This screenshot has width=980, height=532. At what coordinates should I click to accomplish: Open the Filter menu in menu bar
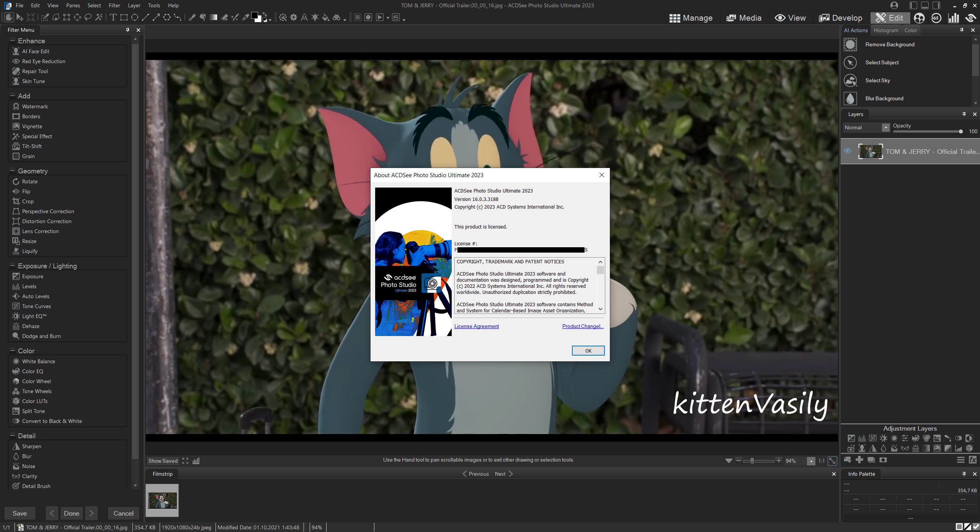click(114, 5)
